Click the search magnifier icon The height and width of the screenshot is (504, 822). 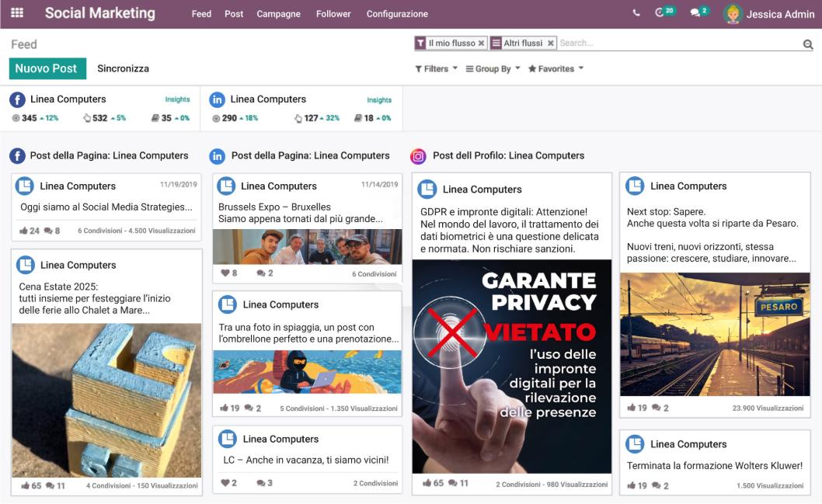[808, 44]
